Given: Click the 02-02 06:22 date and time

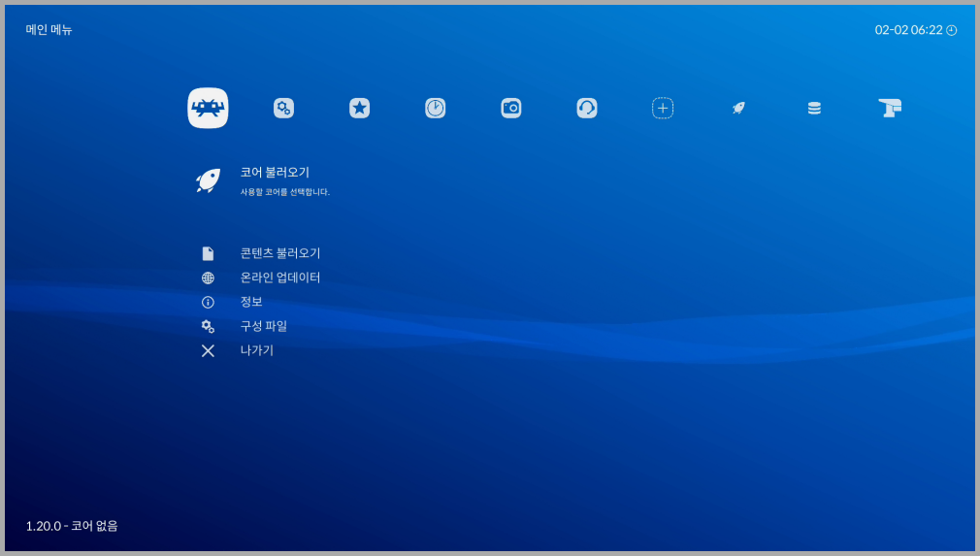Looking at the screenshot, I should pyautogui.click(x=908, y=30).
